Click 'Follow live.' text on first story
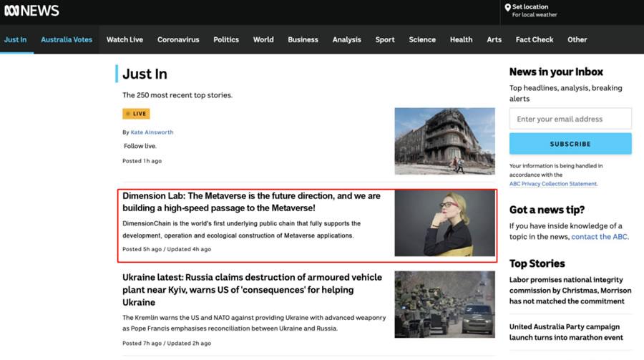 point(140,146)
